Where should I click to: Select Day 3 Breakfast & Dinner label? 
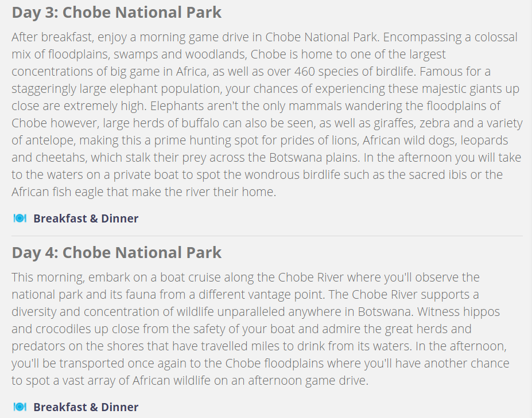click(86, 218)
